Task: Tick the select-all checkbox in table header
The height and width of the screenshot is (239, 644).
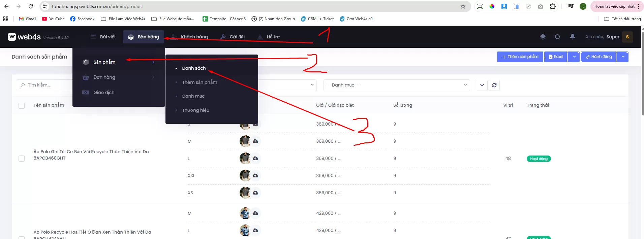Action: tap(22, 106)
